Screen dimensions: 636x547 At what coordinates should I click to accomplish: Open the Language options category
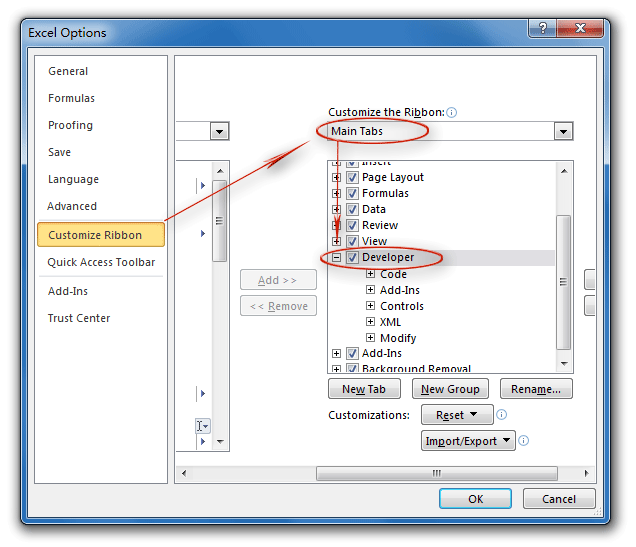(73, 179)
